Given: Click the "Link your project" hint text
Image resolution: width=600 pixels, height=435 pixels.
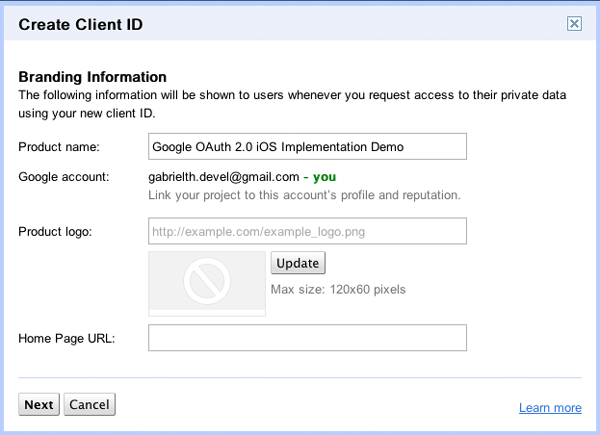Looking at the screenshot, I should pos(304,195).
